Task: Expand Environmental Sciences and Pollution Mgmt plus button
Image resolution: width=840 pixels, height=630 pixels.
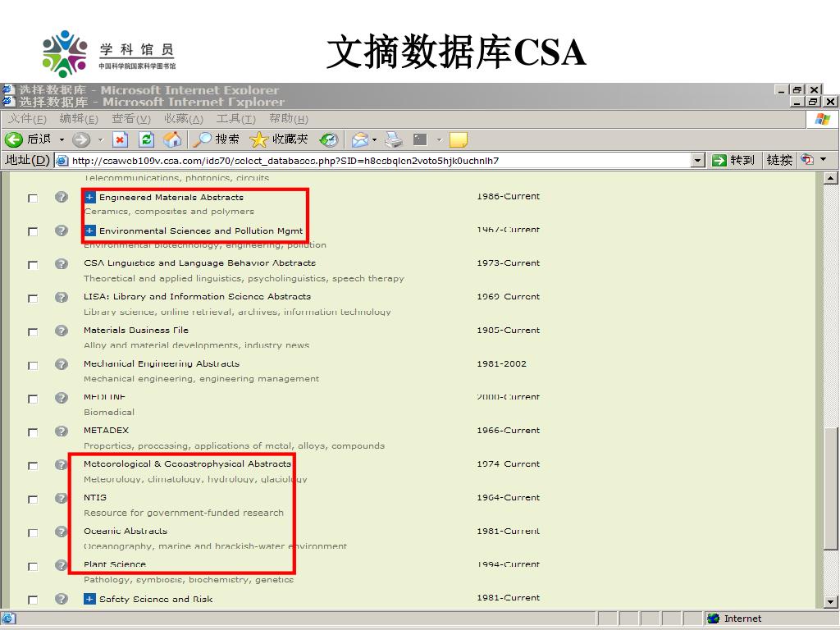Action: point(90,231)
